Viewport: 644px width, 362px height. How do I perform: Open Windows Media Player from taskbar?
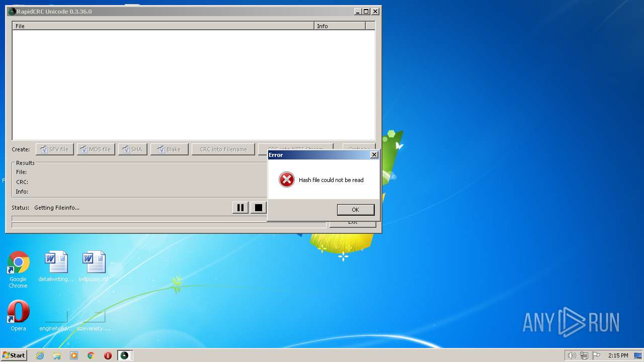click(x=74, y=355)
